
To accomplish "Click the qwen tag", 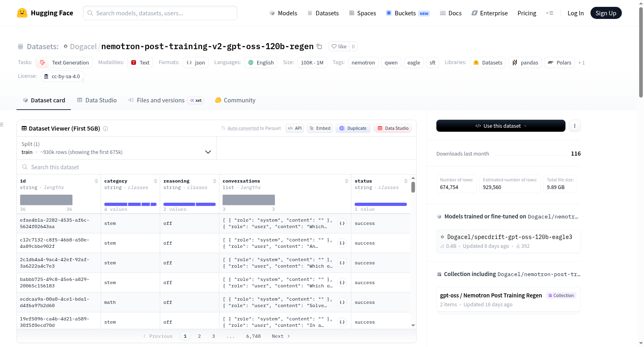I will click(391, 62).
